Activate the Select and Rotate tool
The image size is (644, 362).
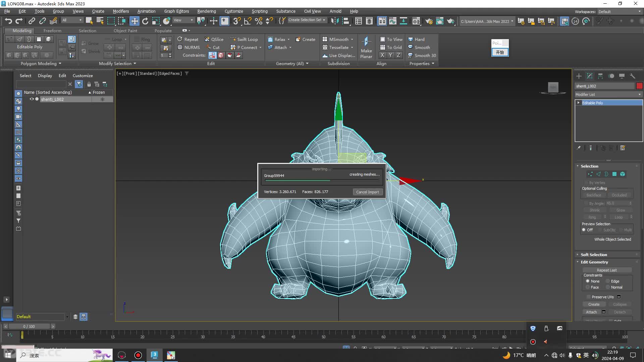tap(145, 21)
